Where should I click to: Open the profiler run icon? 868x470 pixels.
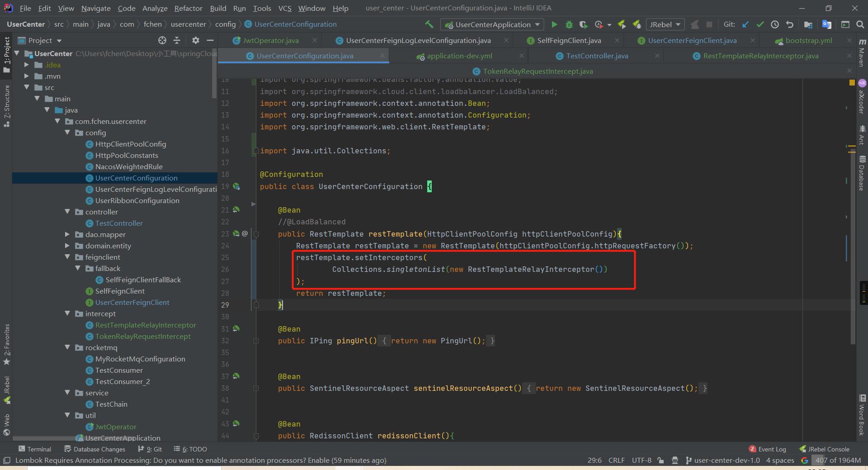coord(599,24)
